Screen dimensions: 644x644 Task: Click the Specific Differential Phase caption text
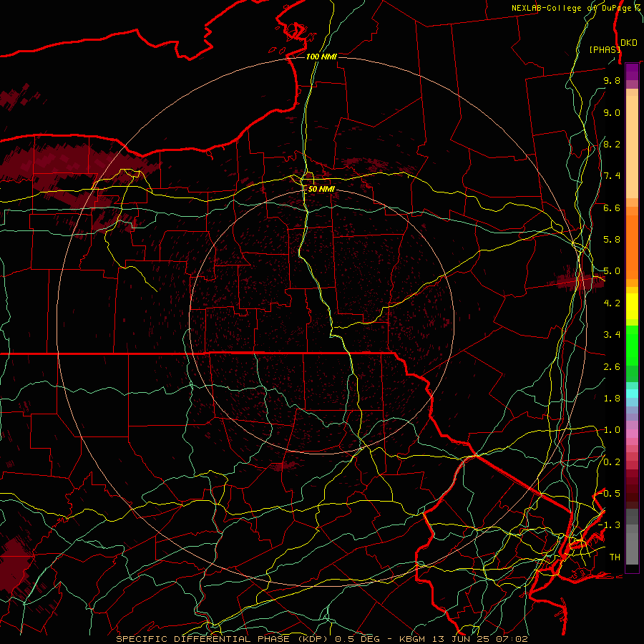tap(321, 639)
